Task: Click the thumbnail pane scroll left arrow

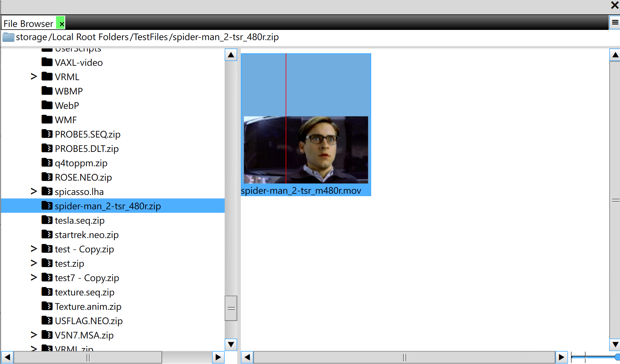Action: 247,357
